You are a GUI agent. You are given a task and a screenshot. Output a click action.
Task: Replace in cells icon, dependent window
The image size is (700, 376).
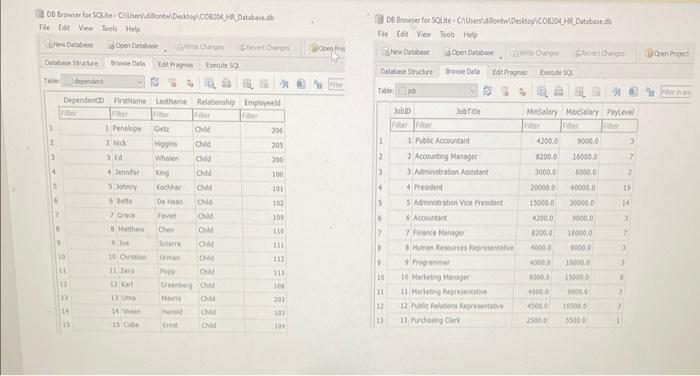pos(318,84)
